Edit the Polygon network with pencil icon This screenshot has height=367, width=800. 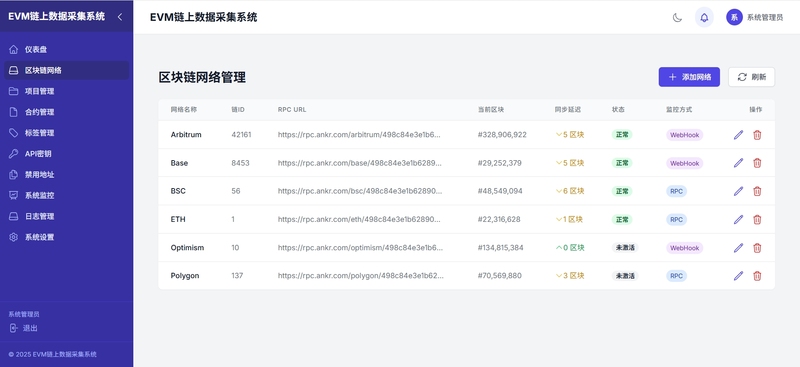point(738,276)
